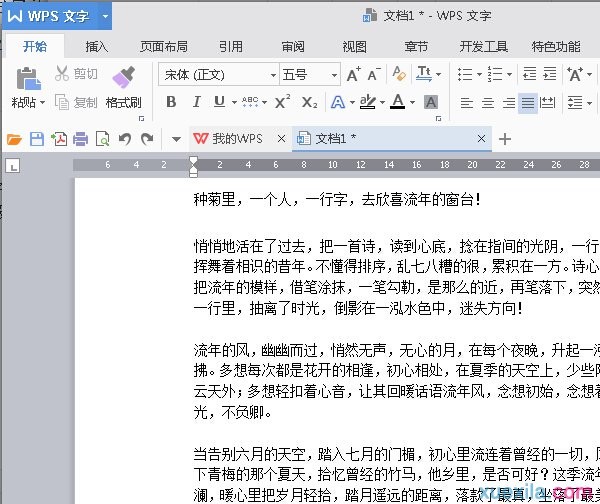Save document with floppy disk icon
Image resolution: width=600 pixels, height=504 pixels.
point(37,139)
